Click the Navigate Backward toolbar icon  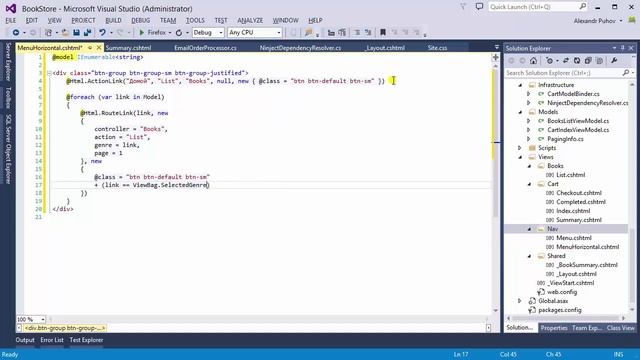click(x=16, y=33)
